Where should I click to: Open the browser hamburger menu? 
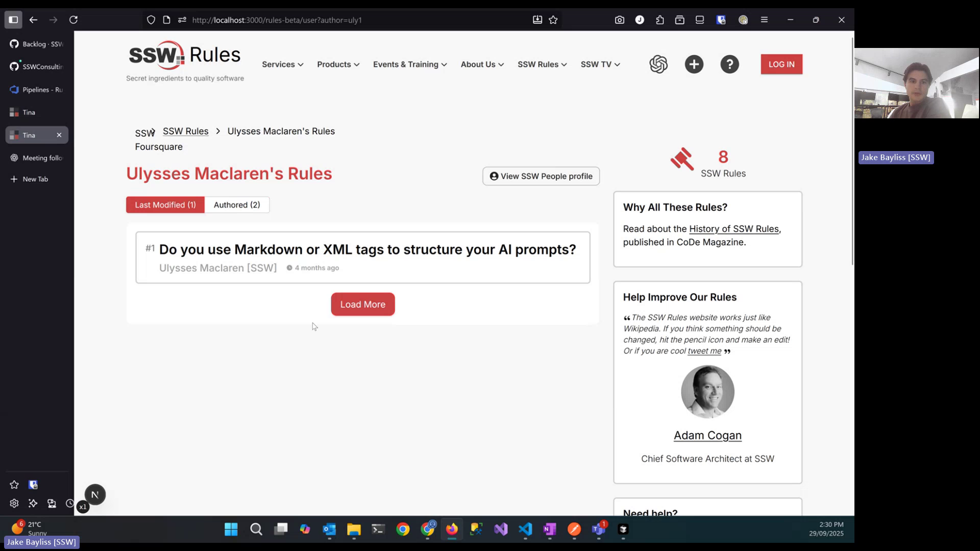click(764, 20)
